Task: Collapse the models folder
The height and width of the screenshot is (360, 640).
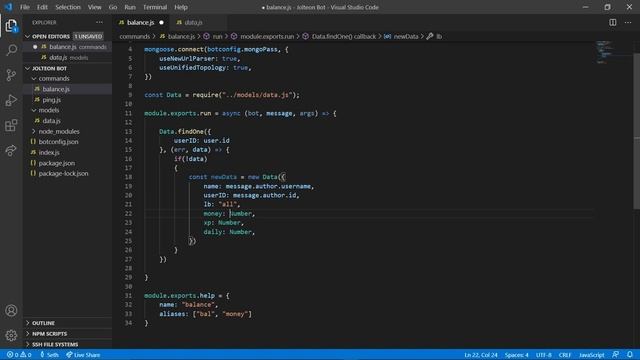Action: [x=34, y=110]
